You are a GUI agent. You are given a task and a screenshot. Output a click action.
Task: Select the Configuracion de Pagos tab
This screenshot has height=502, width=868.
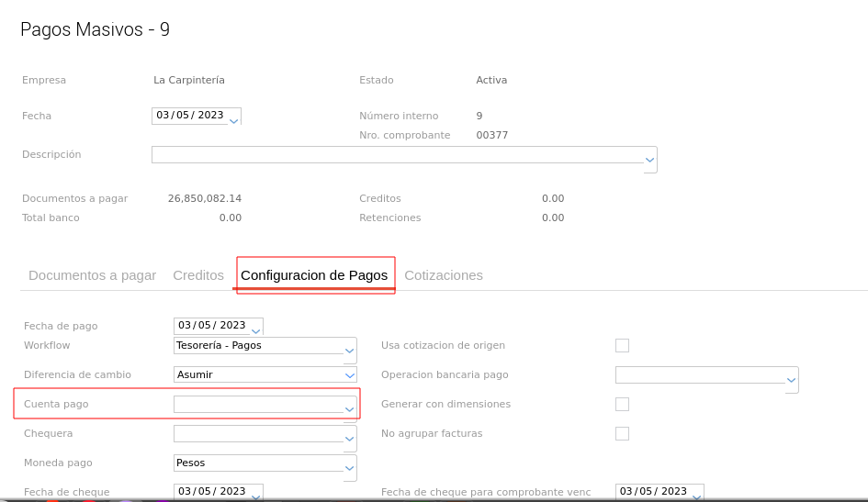[314, 275]
